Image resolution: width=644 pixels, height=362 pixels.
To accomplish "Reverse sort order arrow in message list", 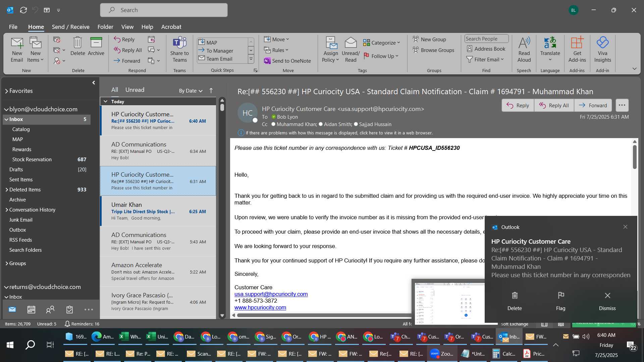I will click(x=211, y=90).
